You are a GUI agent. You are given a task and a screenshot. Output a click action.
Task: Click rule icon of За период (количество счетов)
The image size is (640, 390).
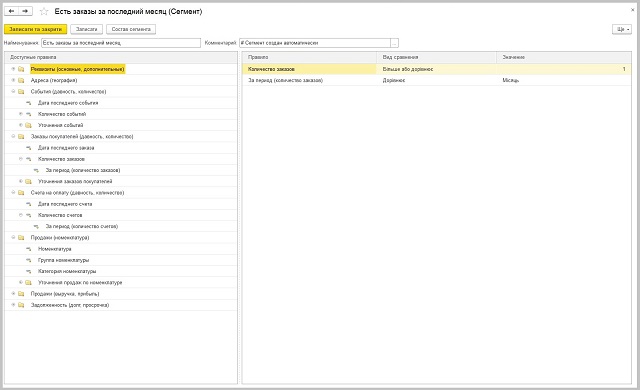[x=36, y=226]
